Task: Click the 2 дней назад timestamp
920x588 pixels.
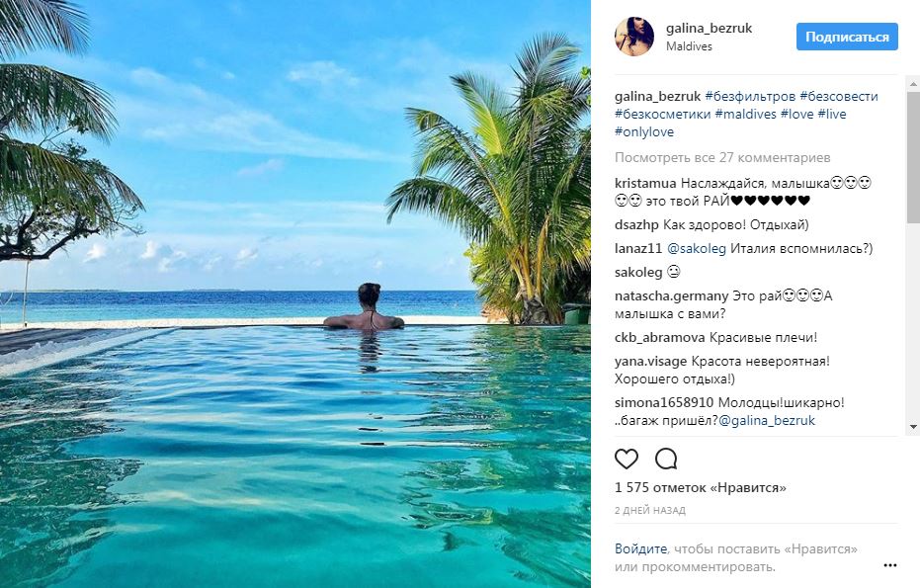Action: [649, 510]
